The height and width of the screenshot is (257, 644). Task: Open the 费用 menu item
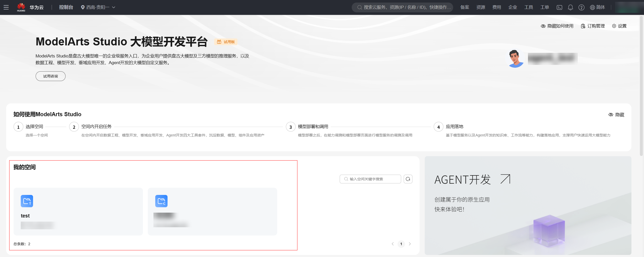496,7
